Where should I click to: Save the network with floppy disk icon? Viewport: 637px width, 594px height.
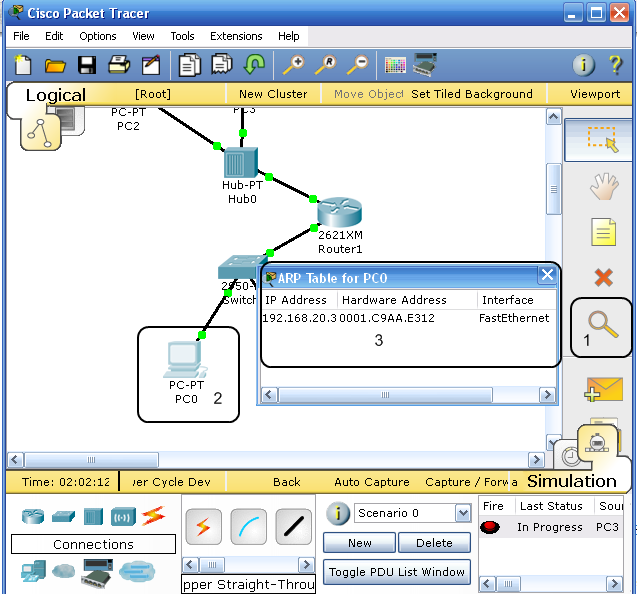point(87,65)
